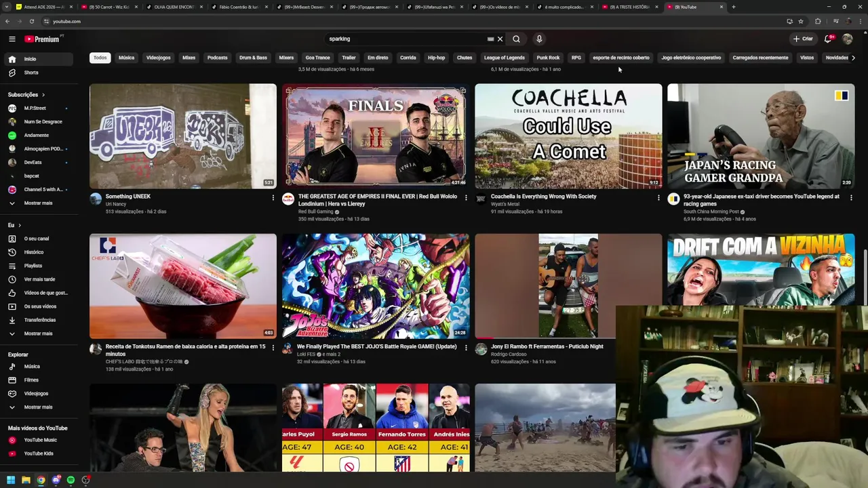The width and height of the screenshot is (868, 488).
Task: Open Something UNEEK video thumbnail
Action: (183, 136)
